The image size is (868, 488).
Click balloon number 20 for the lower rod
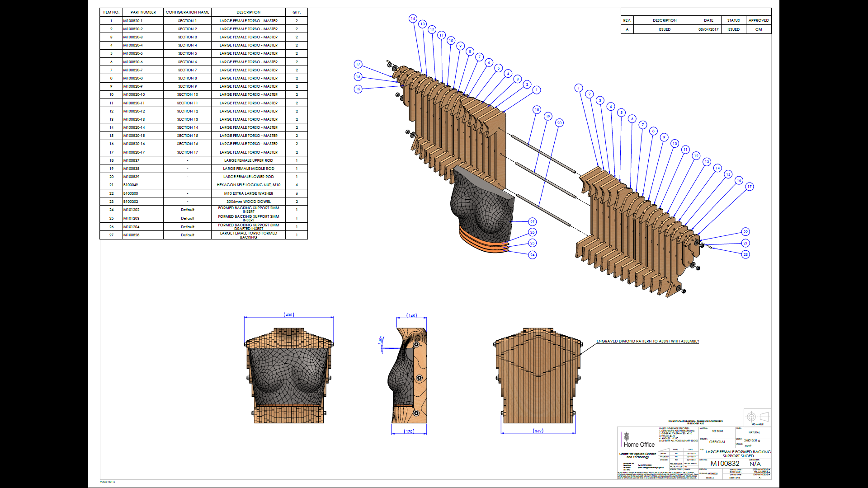(x=559, y=123)
